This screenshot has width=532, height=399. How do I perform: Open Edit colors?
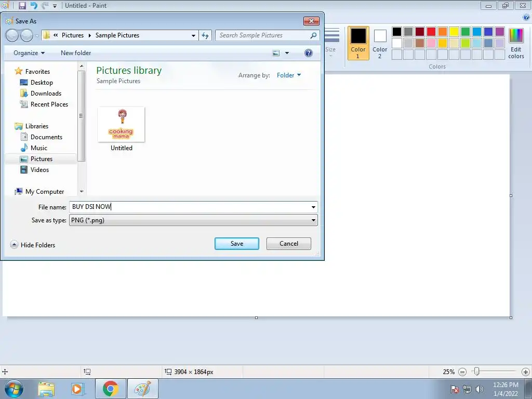click(x=516, y=44)
